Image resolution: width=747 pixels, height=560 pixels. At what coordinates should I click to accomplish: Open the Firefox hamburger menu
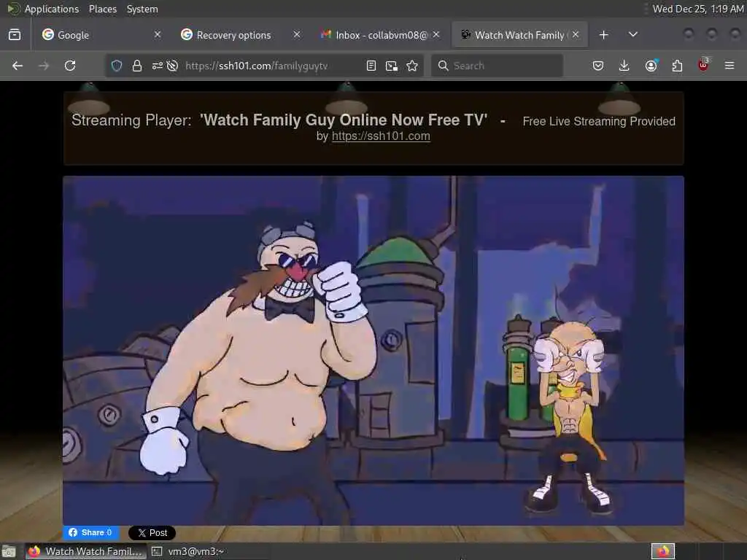[729, 66]
